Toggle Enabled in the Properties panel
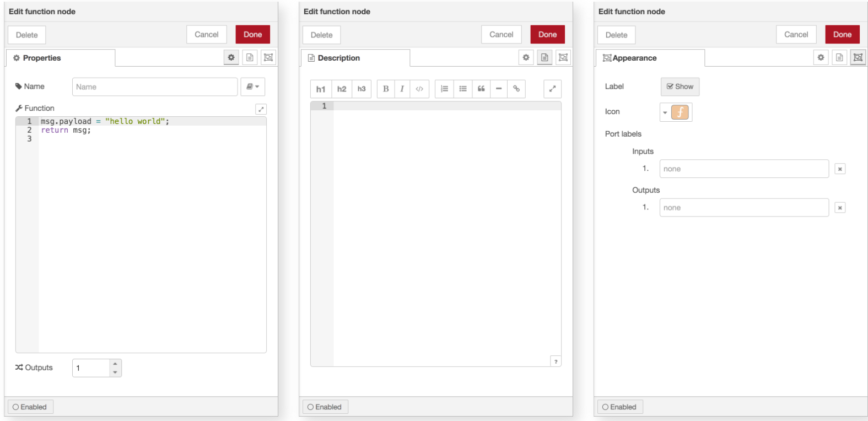The image size is (868, 421). [30, 407]
